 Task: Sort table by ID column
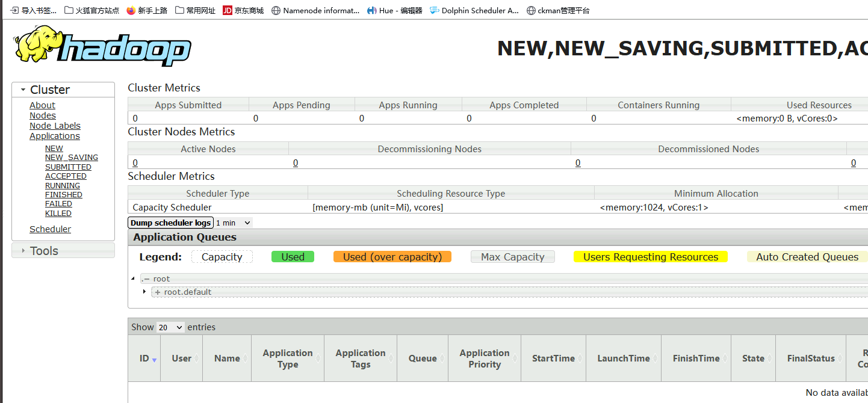pyautogui.click(x=144, y=358)
